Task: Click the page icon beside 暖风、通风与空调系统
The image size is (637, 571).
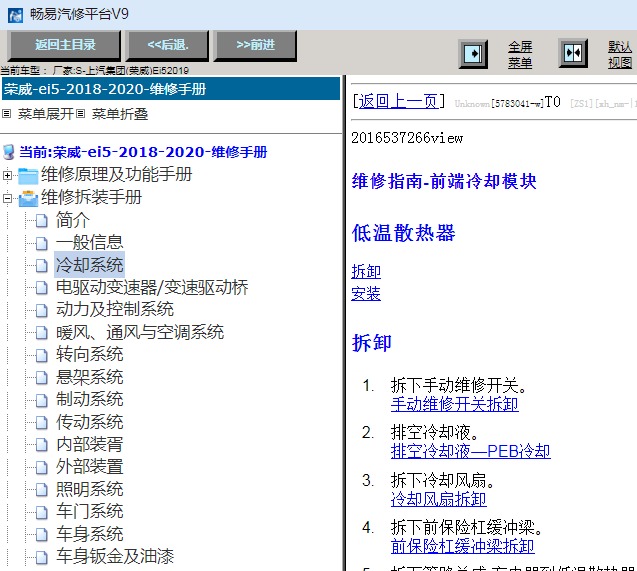Action: [x=41, y=333]
